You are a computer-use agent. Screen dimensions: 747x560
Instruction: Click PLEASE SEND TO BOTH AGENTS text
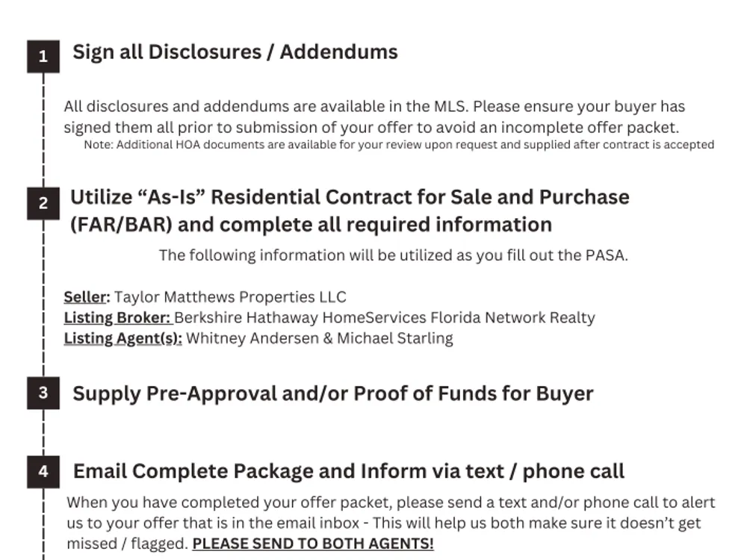(313, 544)
